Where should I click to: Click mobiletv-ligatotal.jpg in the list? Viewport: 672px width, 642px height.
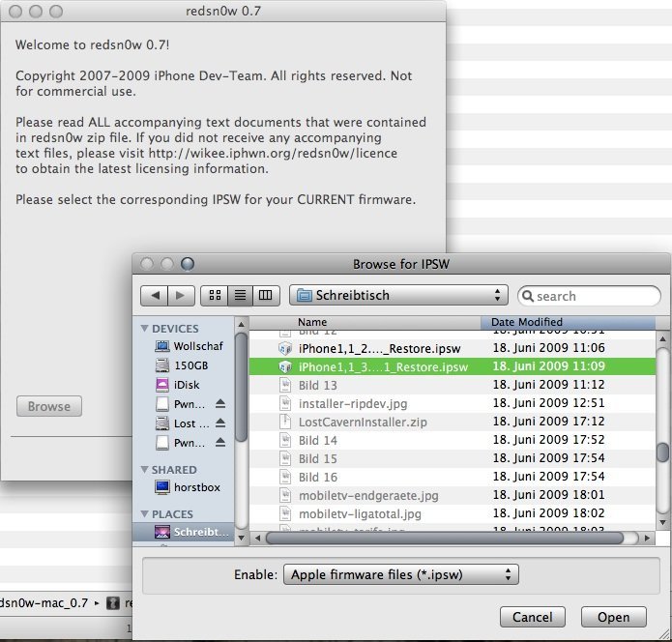pos(453,513)
